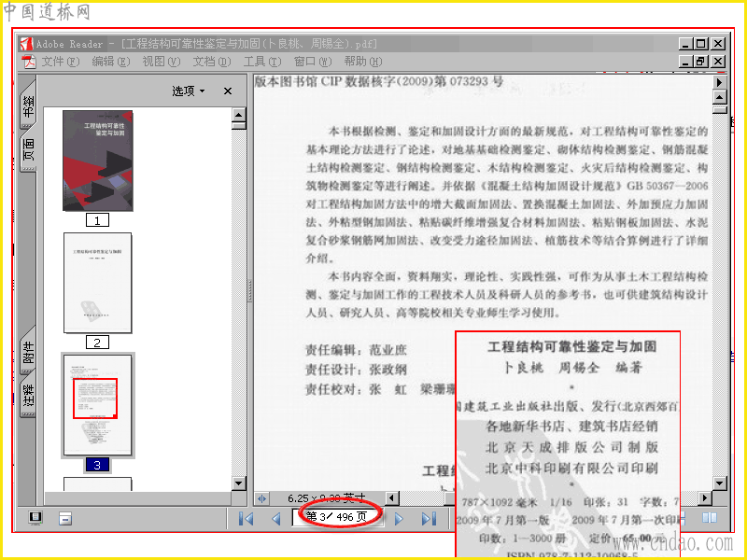The width and height of the screenshot is (747, 560).
Task: Click thumbnail panel scroll down arrow
Action: tap(239, 483)
